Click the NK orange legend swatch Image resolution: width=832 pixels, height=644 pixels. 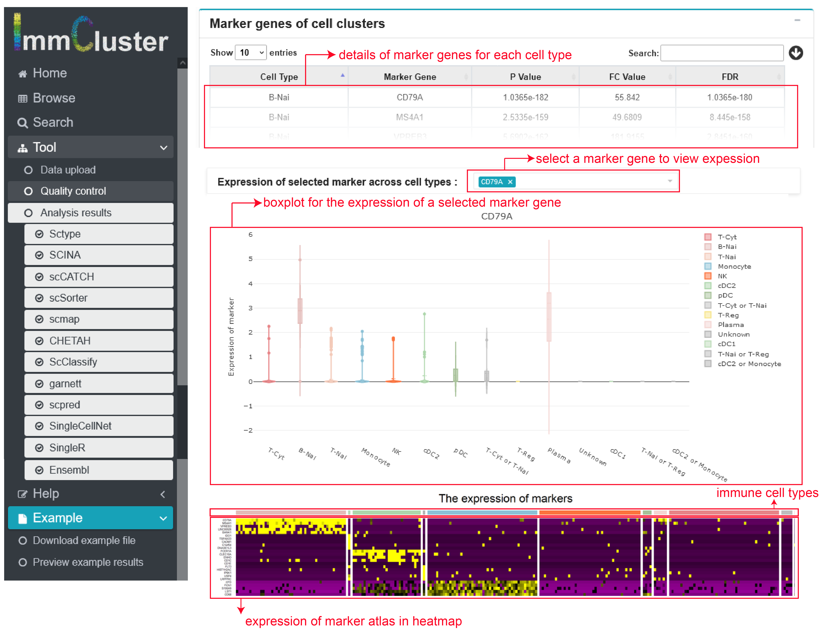coord(707,276)
